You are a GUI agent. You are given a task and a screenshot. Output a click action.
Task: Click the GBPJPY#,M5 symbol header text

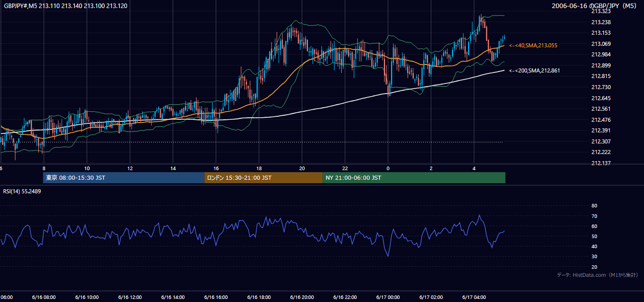pyautogui.click(x=66, y=6)
